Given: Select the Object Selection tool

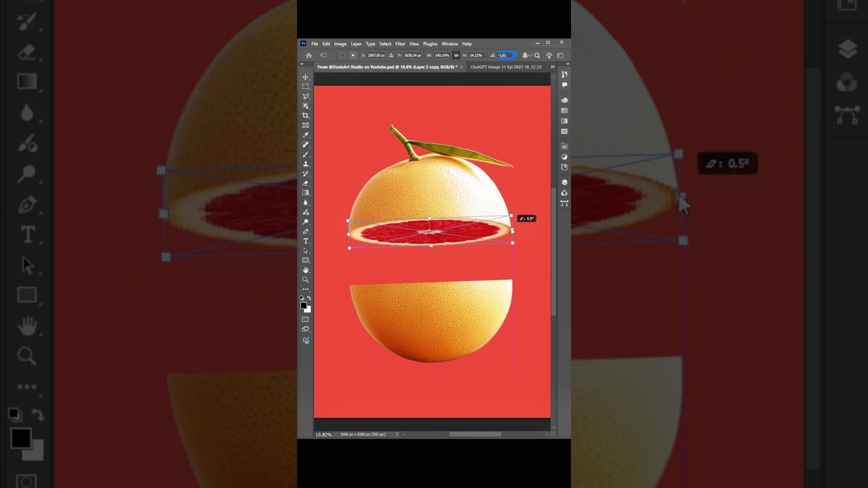Looking at the screenshot, I should [x=305, y=106].
